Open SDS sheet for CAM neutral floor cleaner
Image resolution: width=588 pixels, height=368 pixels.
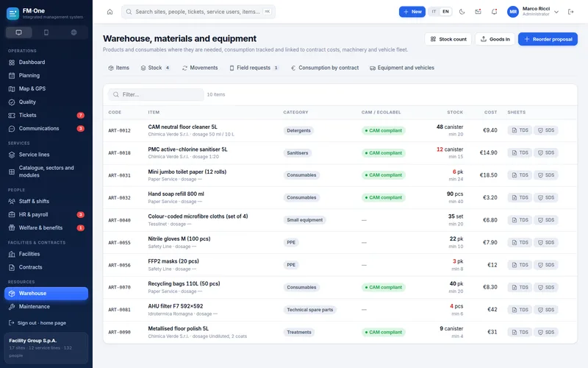[x=546, y=130]
